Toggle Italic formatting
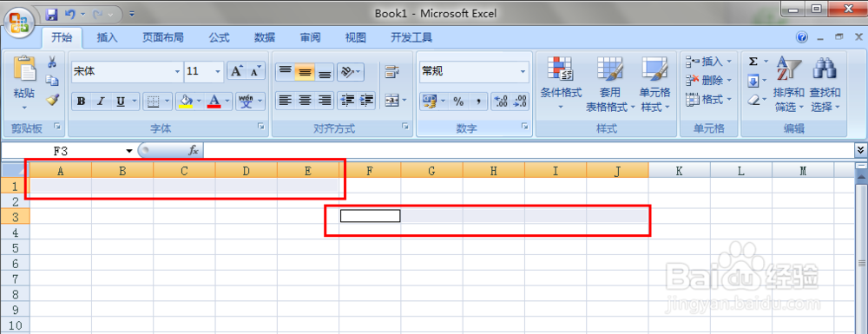Screen dimensions: 868x334 (101, 102)
